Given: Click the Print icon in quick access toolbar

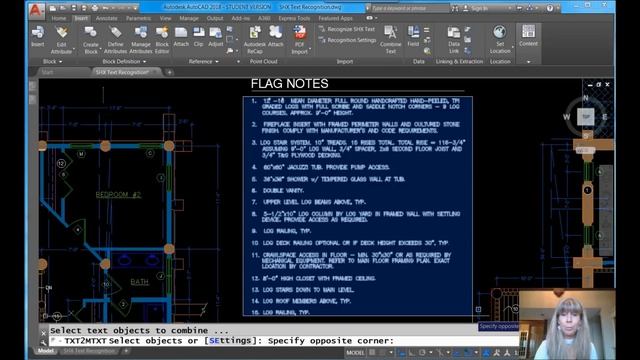Looking at the screenshot, I should coord(95,8).
